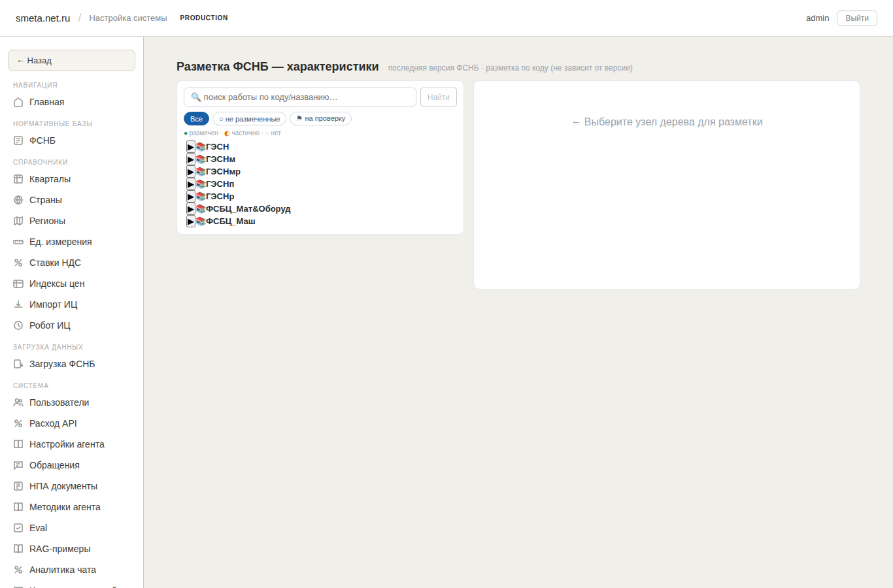Toggle the на проверку filter
Viewport: 893px width, 588px height.
tap(320, 119)
